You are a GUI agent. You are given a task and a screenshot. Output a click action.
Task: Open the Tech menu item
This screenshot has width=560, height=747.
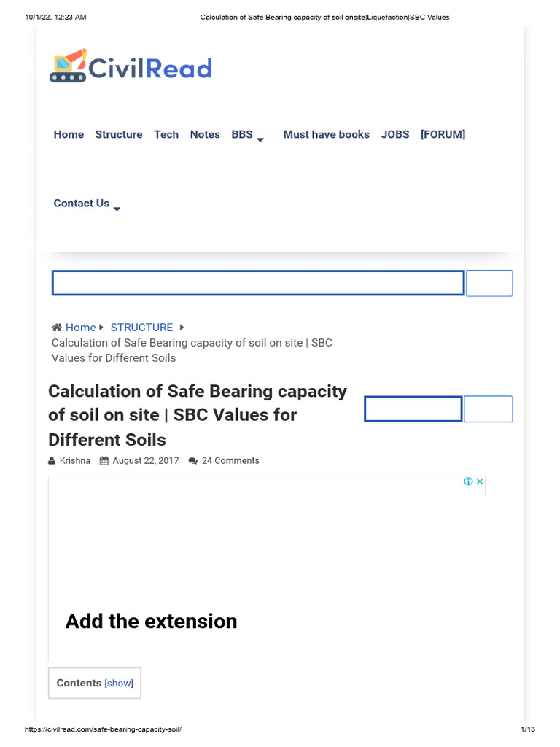coord(166,134)
